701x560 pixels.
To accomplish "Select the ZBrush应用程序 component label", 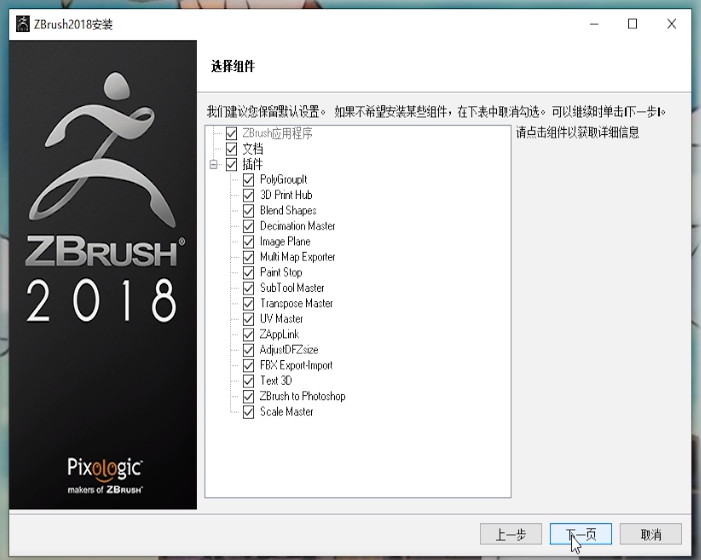I will tap(277, 133).
